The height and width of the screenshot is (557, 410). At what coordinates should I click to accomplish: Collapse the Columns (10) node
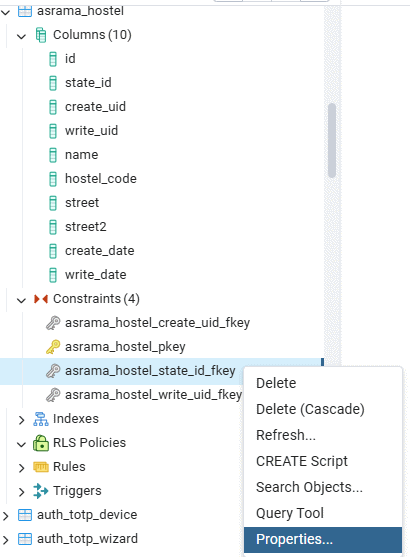[x=21, y=36]
